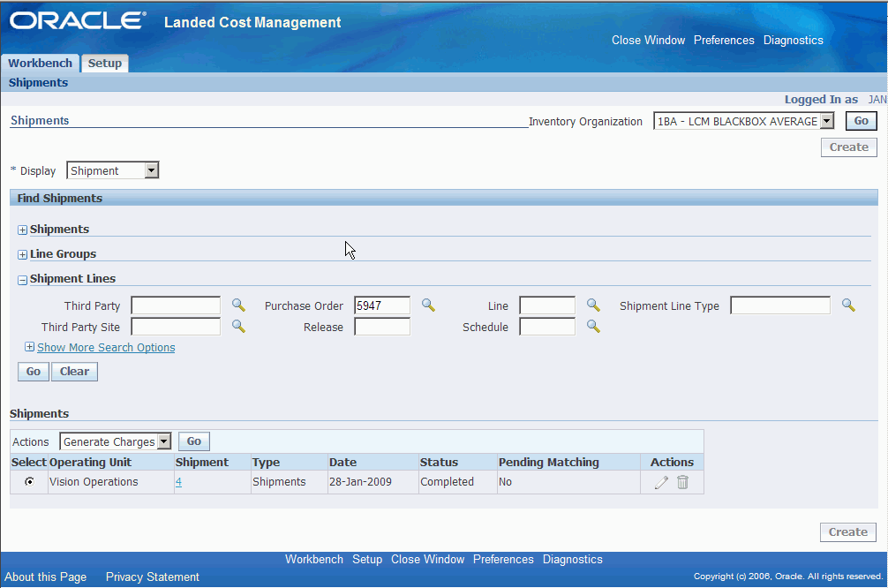Switch to the Setup tab

click(x=105, y=63)
